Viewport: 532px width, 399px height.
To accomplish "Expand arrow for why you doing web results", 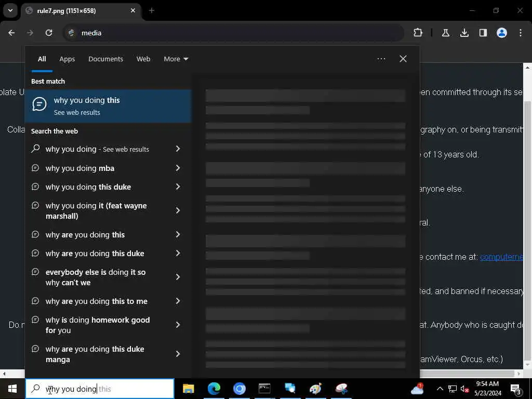I will point(178,149).
